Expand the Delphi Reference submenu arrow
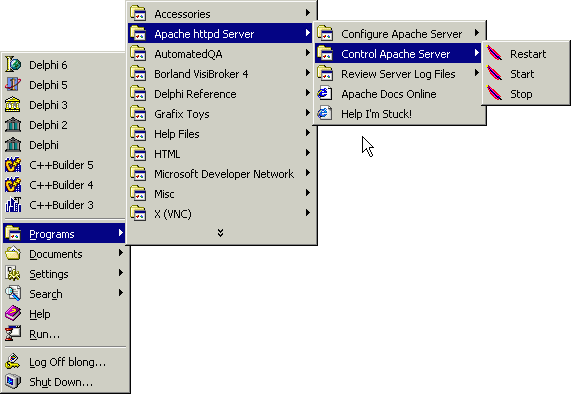The width and height of the screenshot is (571, 394). click(x=308, y=93)
